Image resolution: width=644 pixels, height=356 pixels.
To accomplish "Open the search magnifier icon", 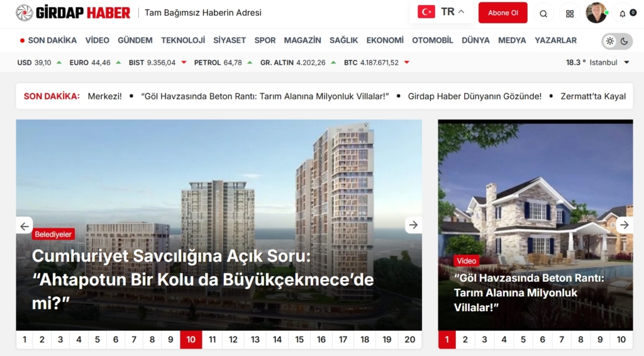I will (x=543, y=13).
